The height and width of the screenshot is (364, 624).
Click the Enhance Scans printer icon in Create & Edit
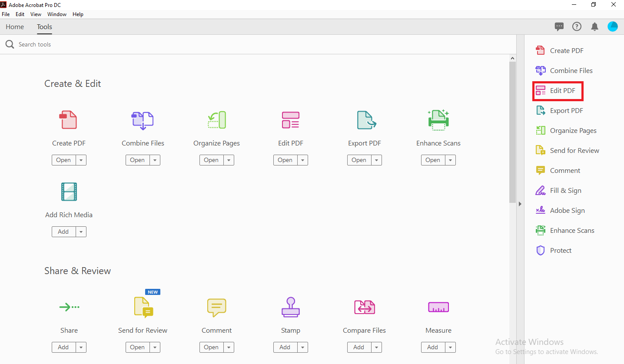[438, 120]
